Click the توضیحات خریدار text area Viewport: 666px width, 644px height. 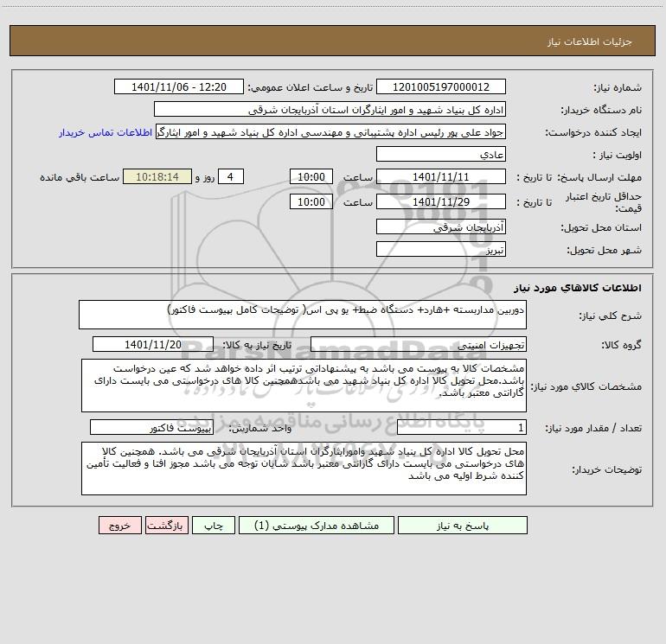click(304, 469)
